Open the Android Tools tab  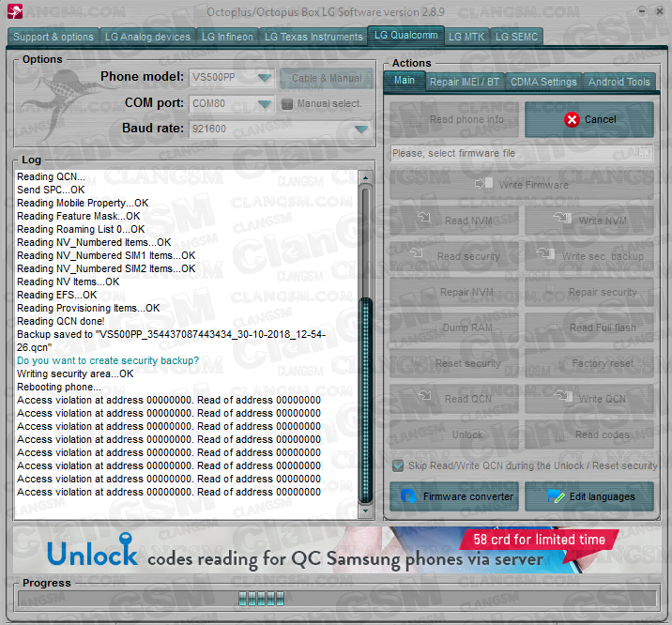click(619, 82)
